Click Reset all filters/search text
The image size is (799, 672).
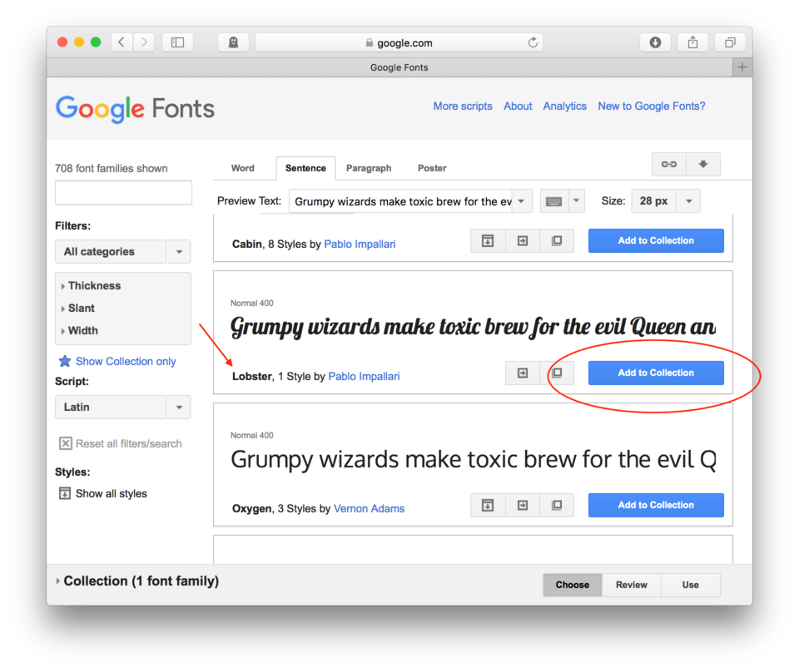pos(128,444)
